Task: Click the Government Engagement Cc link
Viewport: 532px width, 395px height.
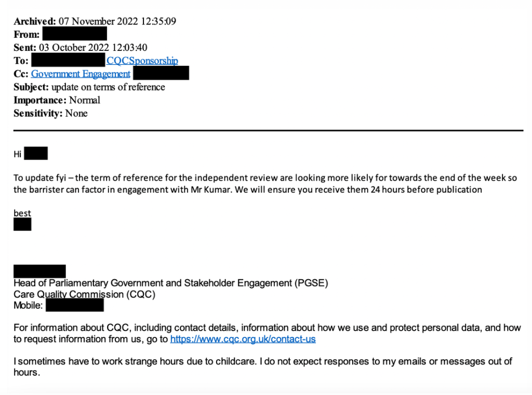Action: click(x=81, y=74)
